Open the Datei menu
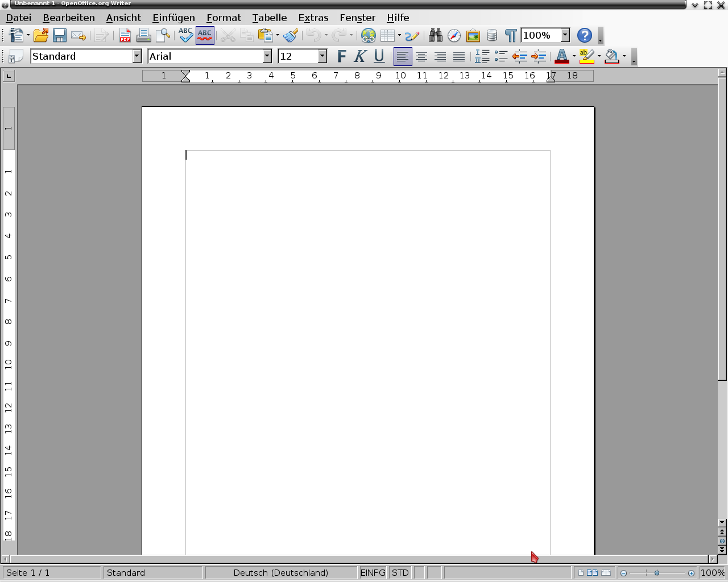This screenshot has height=582, width=728. point(19,18)
